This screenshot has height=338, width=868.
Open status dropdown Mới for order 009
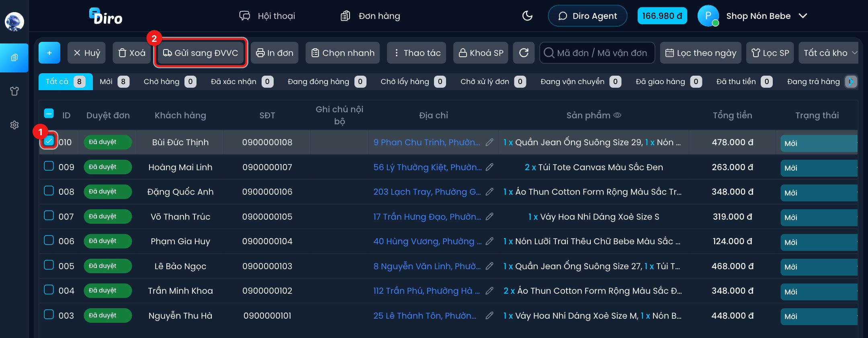[819, 168]
